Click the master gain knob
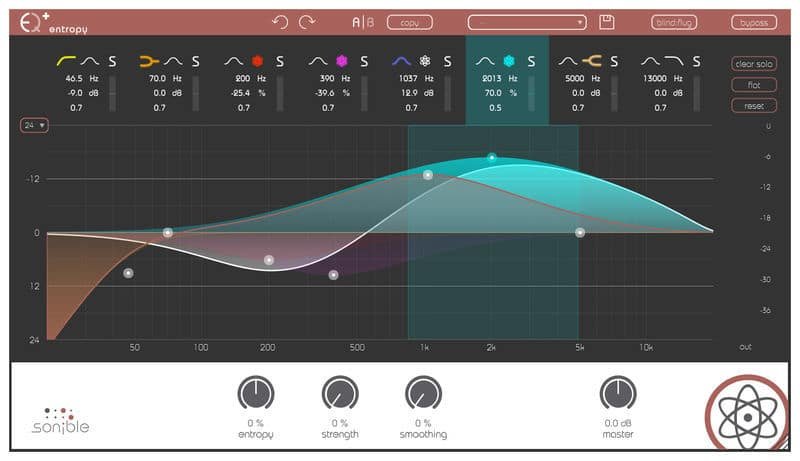Screen dimensions: 800x461 click(x=618, y=394)
